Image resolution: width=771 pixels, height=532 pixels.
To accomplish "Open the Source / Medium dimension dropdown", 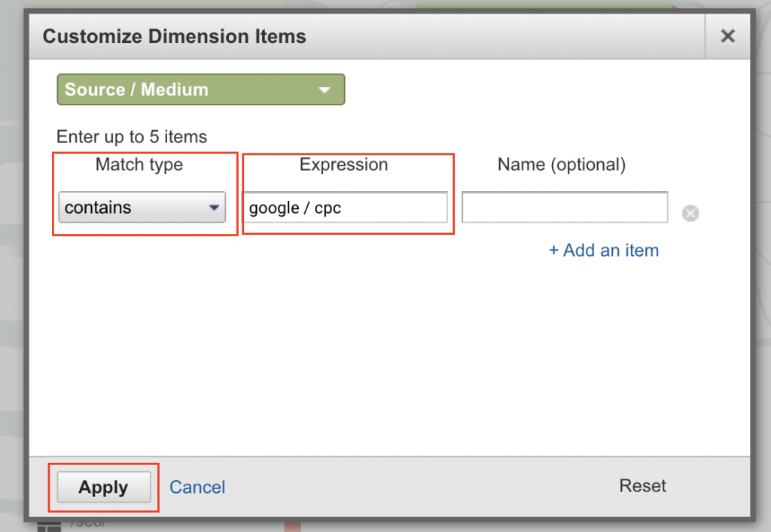I will [200, 90].
